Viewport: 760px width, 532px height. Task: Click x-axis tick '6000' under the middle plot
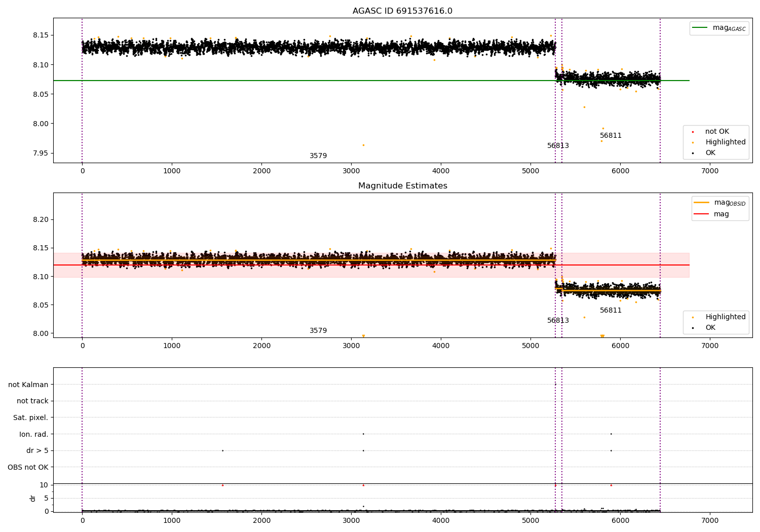620,346
